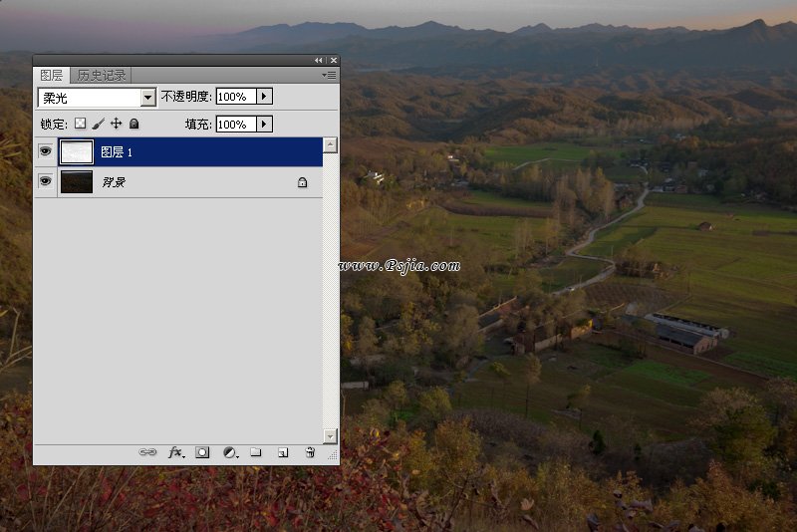Add a layer mask

click(x=202, y=452)
